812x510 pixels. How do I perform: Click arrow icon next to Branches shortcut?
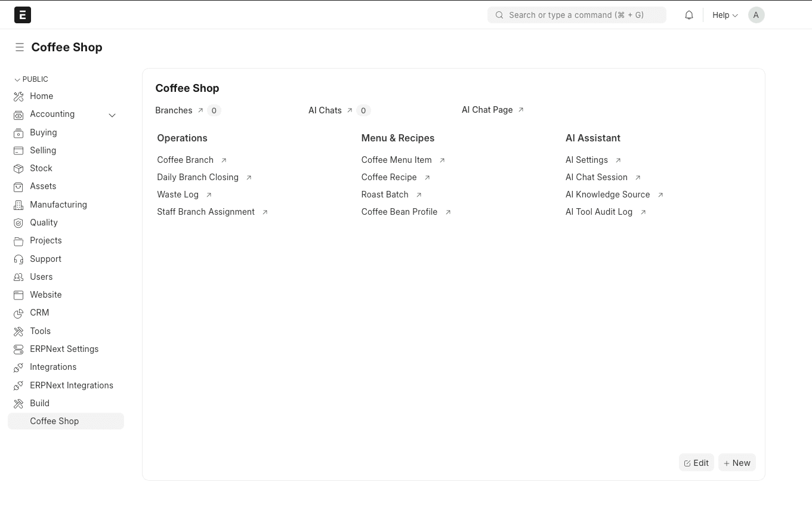[x=200, y=110]
